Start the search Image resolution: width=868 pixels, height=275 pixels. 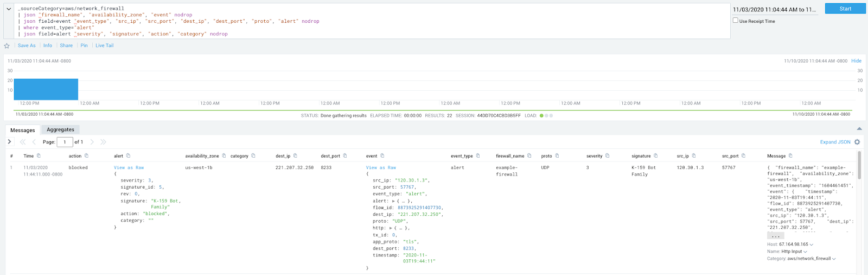click(845, 9)
